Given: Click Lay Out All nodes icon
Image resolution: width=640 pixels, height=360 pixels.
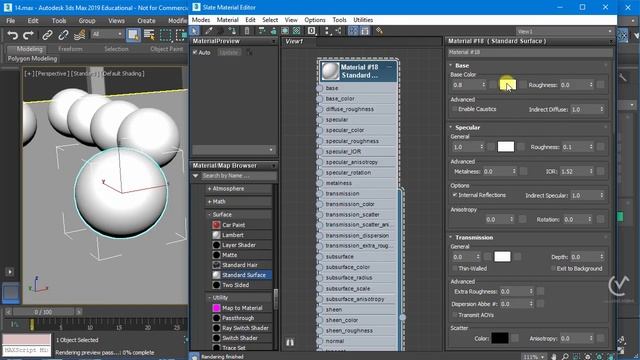Looking at the screenshot, I should (327, 31).
